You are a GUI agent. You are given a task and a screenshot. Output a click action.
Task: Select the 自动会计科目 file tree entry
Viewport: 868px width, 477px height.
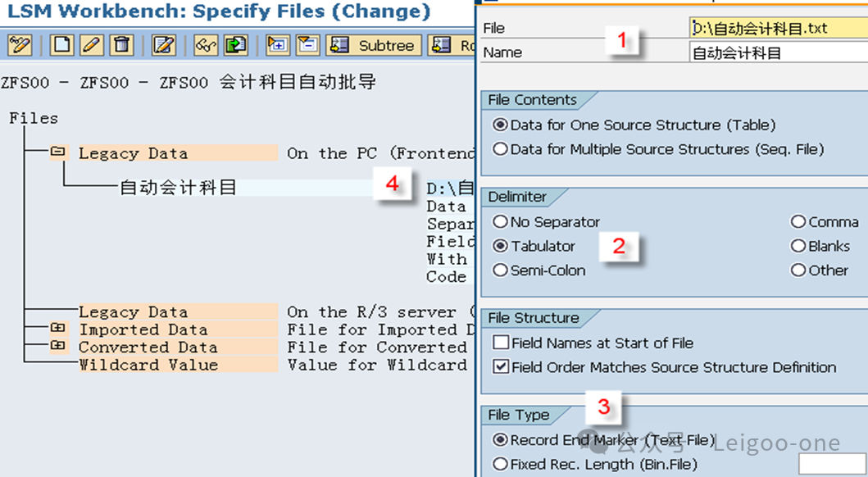point(178,188)
